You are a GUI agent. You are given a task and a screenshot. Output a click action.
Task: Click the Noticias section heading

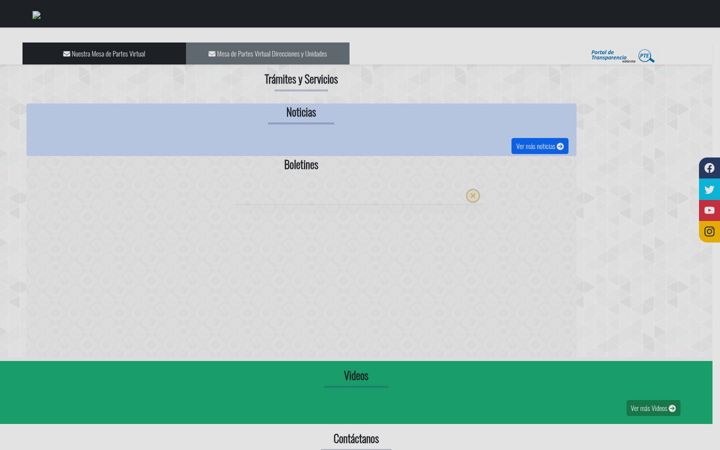pos(301,112)
